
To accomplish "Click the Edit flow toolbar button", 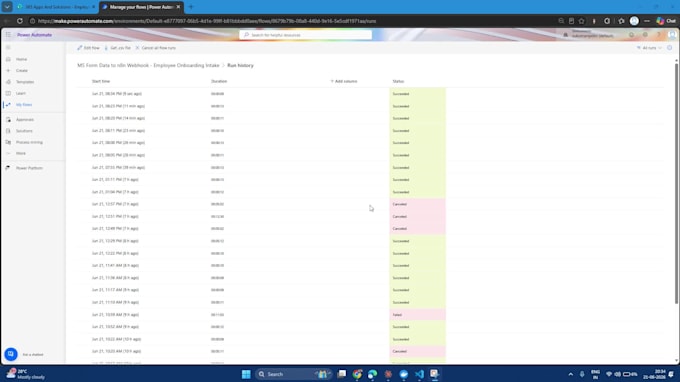I will coord(88,48).
